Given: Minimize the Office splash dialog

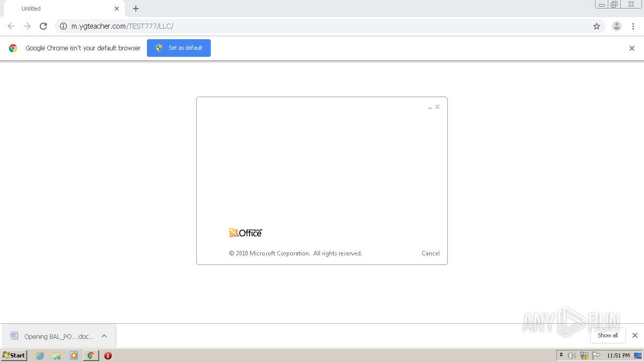Looking at the screenshot, I should click(x=430, y=107).
